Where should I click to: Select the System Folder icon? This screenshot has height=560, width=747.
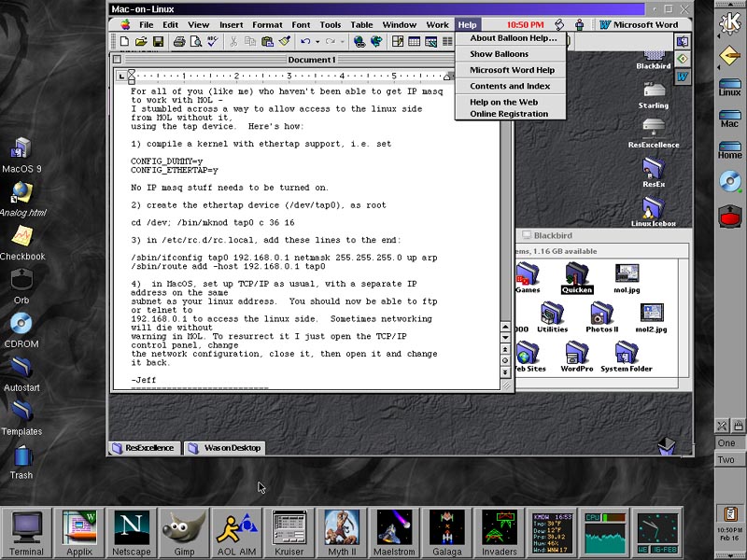tap(627, 357)
